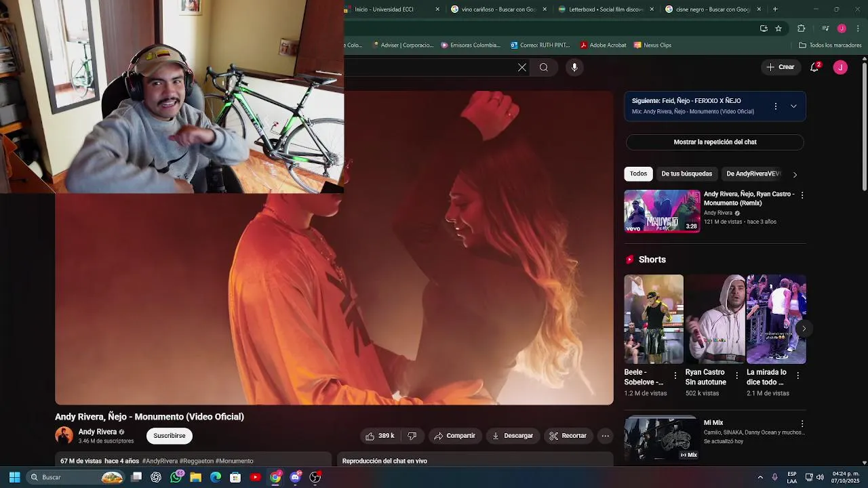Click the Windows taskbar Buscar search box
The height and width of the screenshot is (488, 868).
pos(76,477)
